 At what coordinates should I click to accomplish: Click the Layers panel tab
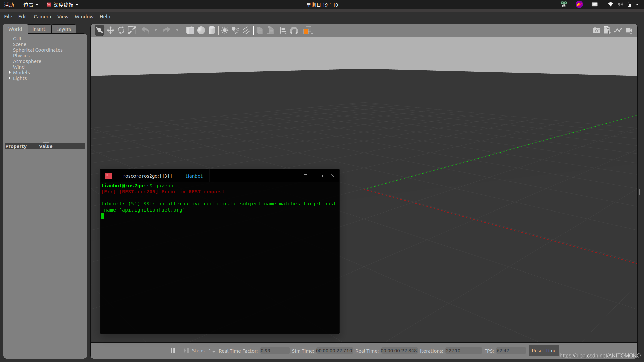tap(63, 29)
